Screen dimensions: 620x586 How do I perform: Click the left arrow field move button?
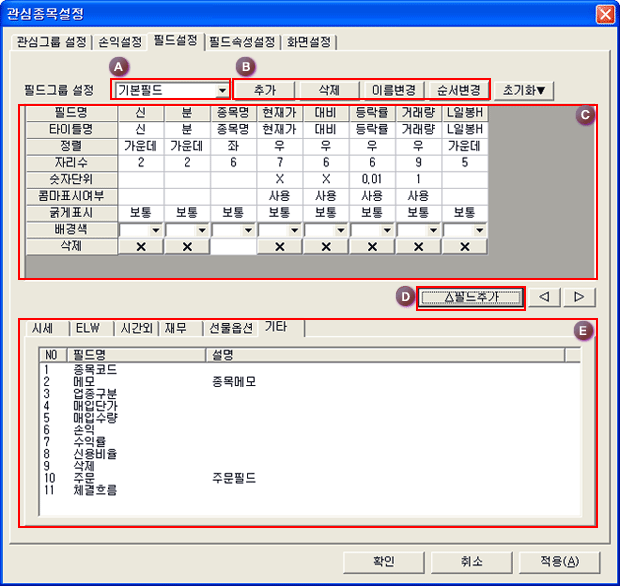point(544,297)
